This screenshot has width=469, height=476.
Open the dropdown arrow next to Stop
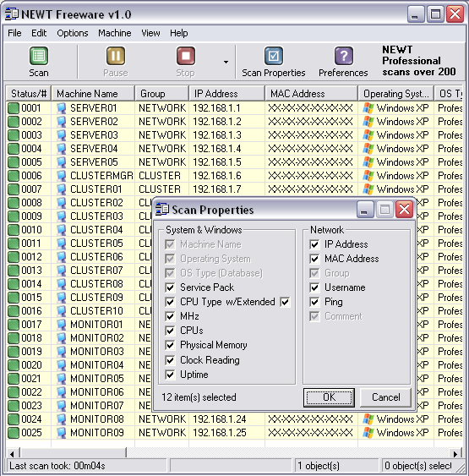(x=226, y=62)
